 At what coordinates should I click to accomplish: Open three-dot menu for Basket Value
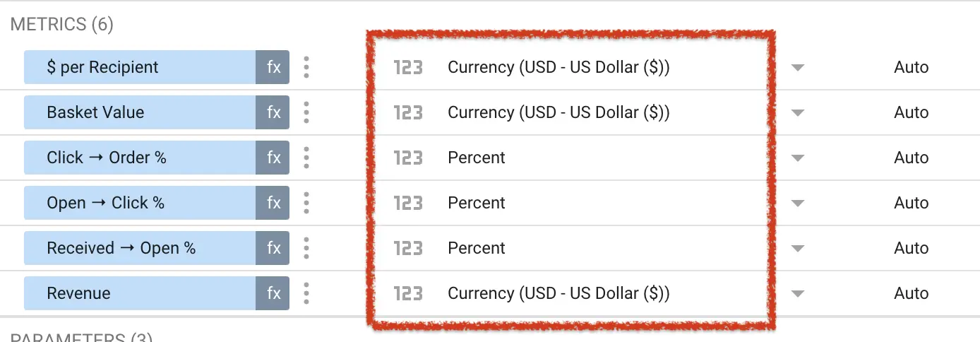point(306,112)
